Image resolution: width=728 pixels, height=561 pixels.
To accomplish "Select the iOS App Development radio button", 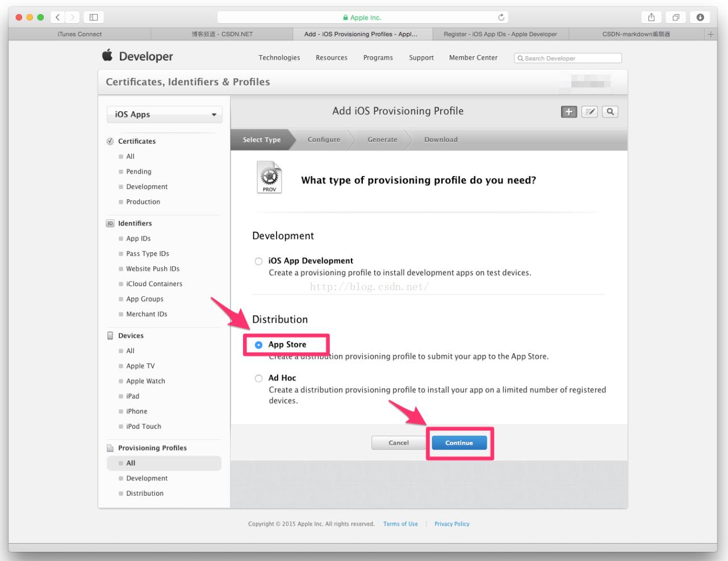I will [x=258, y=261].
